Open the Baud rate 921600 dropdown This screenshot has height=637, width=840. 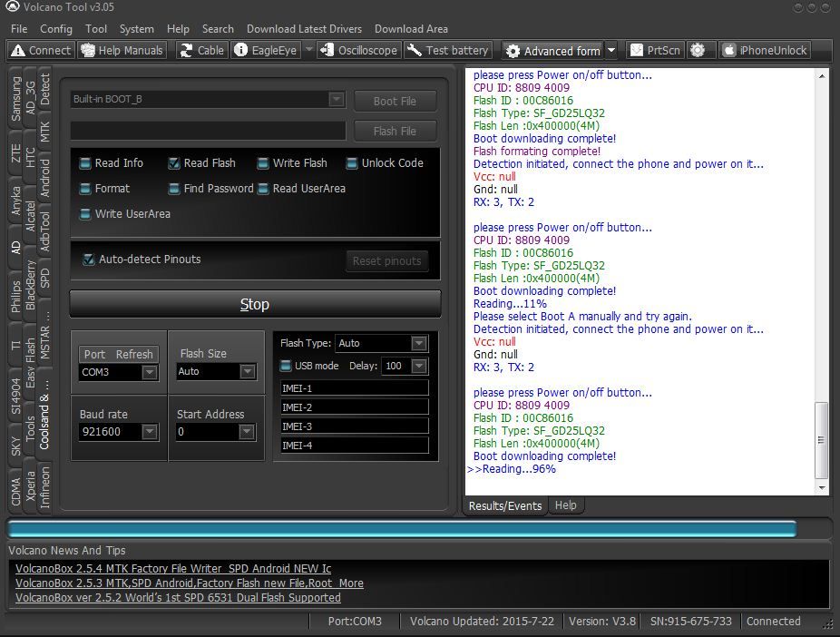(150, 432)
